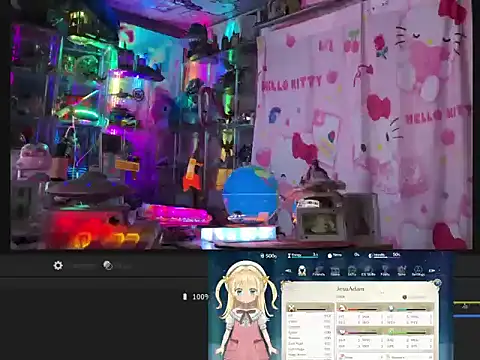Viewport: 480px width, 360px height.
Task: Click the crossed swords stats header icon
Action: pyautogui.click(x=292, y=308)
